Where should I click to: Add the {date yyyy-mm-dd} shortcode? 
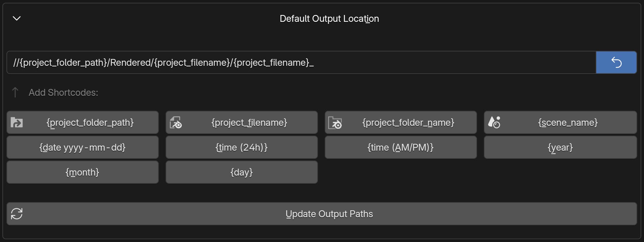point(82,147)
